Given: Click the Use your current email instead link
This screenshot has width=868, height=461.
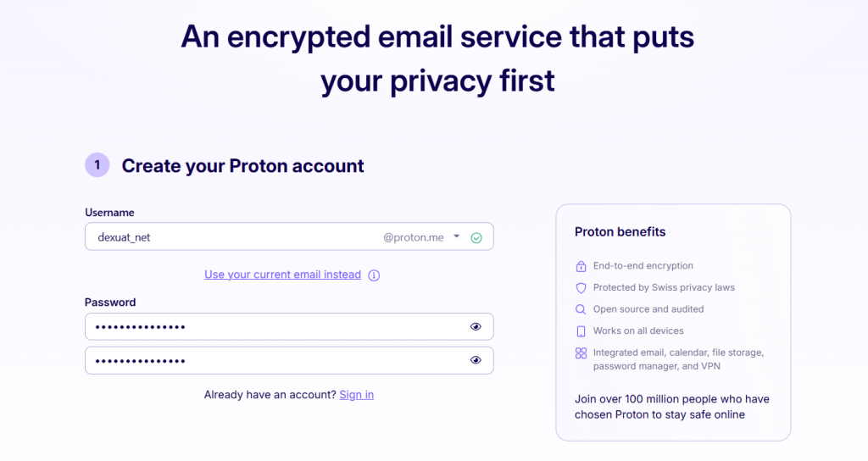Looking at the screenshot, I should 282,275.
